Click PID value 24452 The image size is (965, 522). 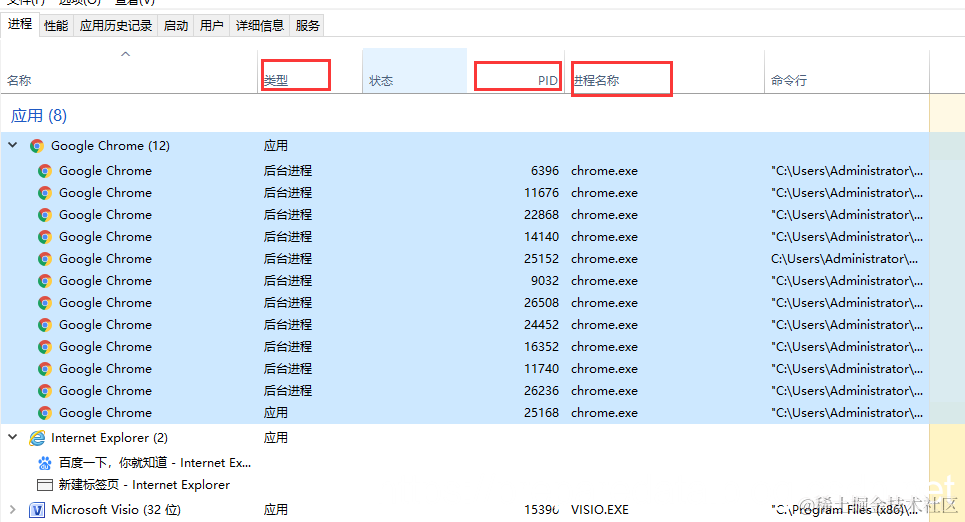[542, 325]
